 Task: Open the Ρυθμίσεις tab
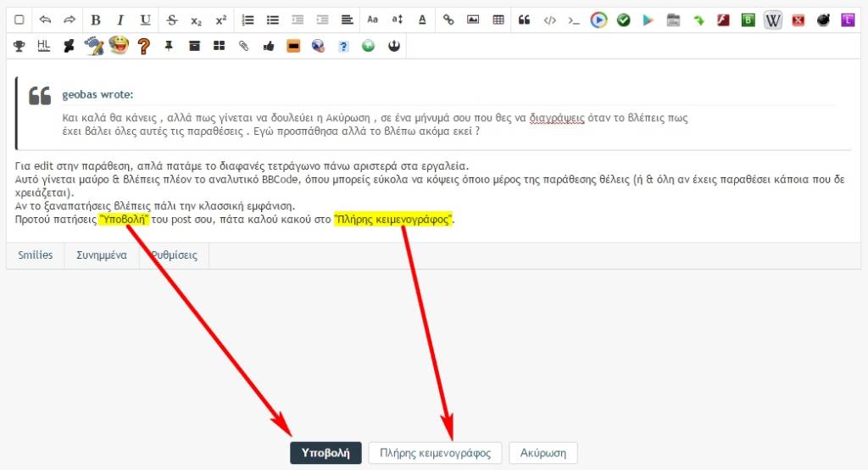coord(175,255)
